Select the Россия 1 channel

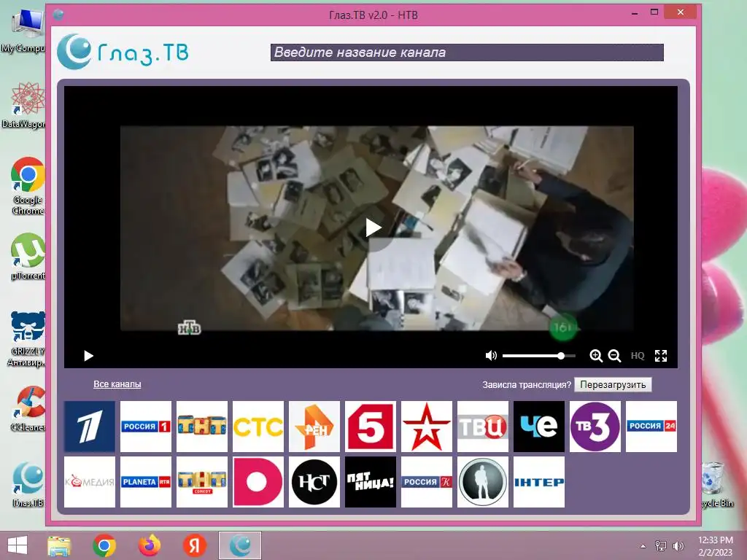click(146, 426)
